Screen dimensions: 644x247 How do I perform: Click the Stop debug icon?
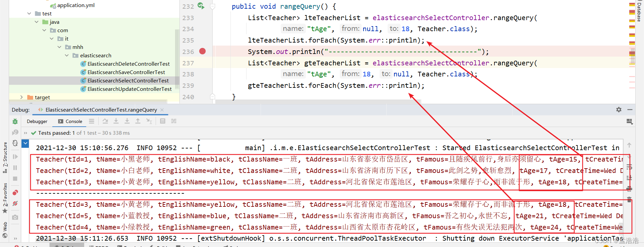15,179
